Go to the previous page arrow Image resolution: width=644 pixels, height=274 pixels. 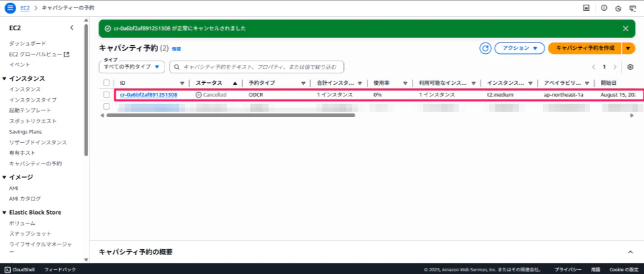[x=594, y=67]
